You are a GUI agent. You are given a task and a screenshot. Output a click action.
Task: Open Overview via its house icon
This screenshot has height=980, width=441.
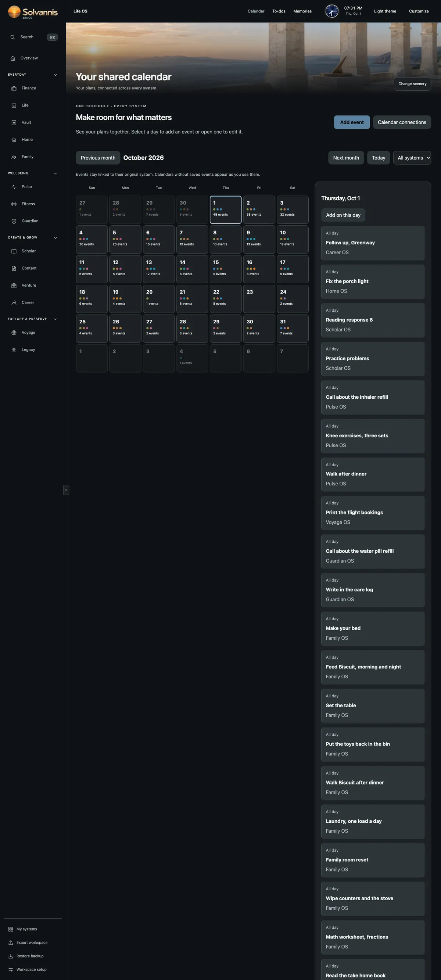coord(12,58)
